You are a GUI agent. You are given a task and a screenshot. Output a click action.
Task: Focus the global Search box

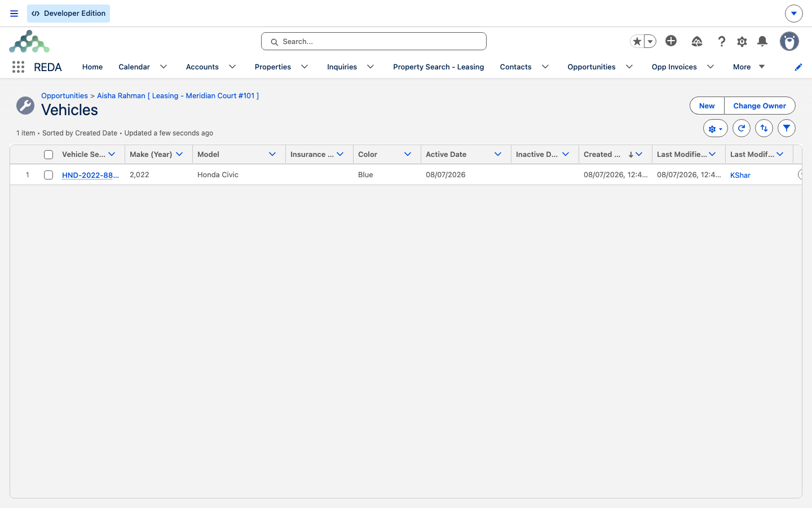tap(374, 41)
